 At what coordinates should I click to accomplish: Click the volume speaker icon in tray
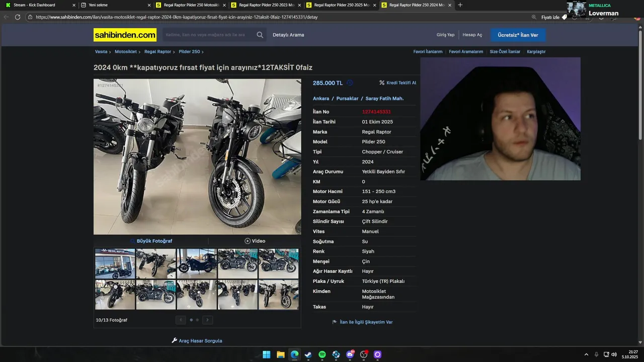614,354
